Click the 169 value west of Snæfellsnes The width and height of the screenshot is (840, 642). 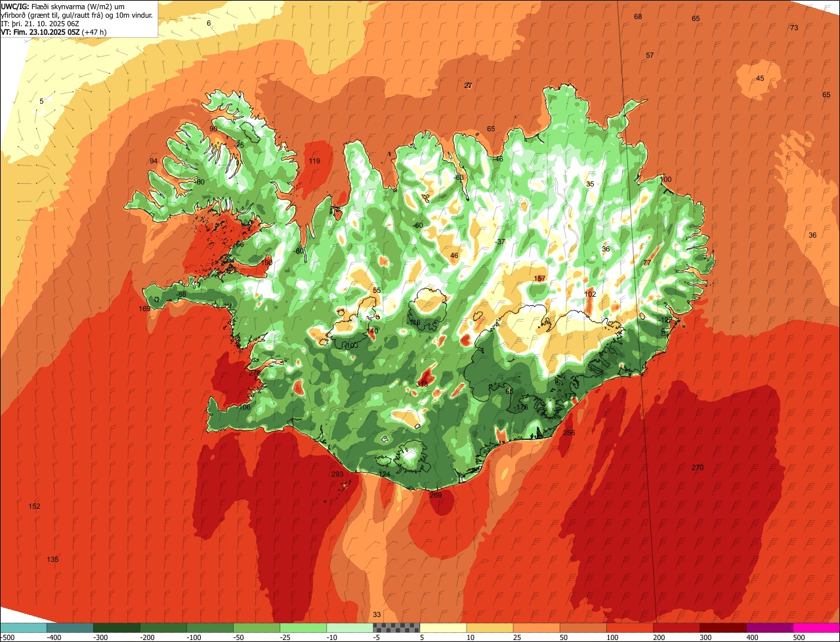144,309
